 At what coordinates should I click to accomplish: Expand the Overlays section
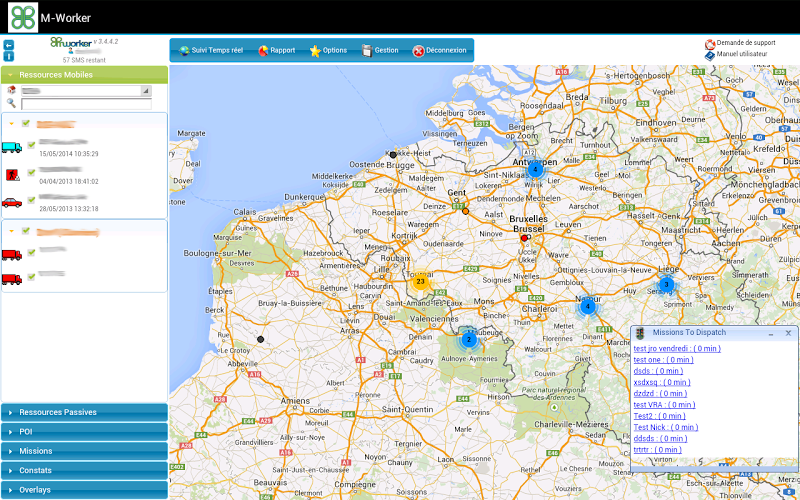pyautogui.click(x=84, y=490)
